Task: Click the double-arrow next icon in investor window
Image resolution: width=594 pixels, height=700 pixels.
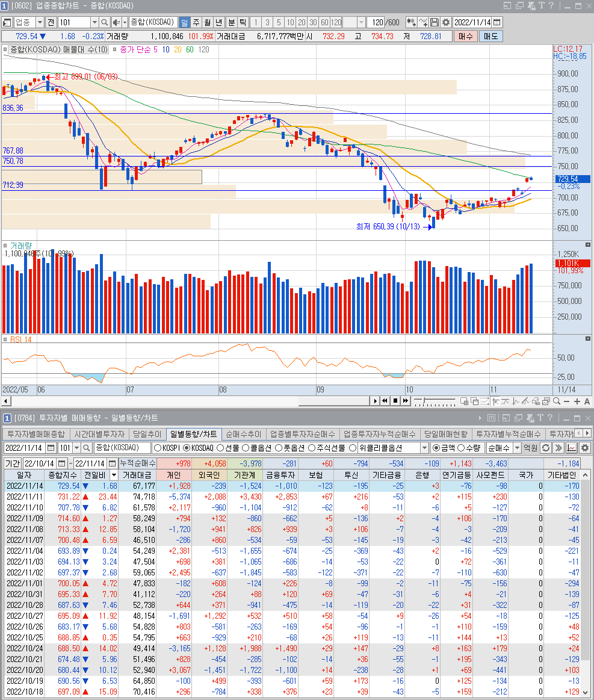Action: (x=558, y=448)
